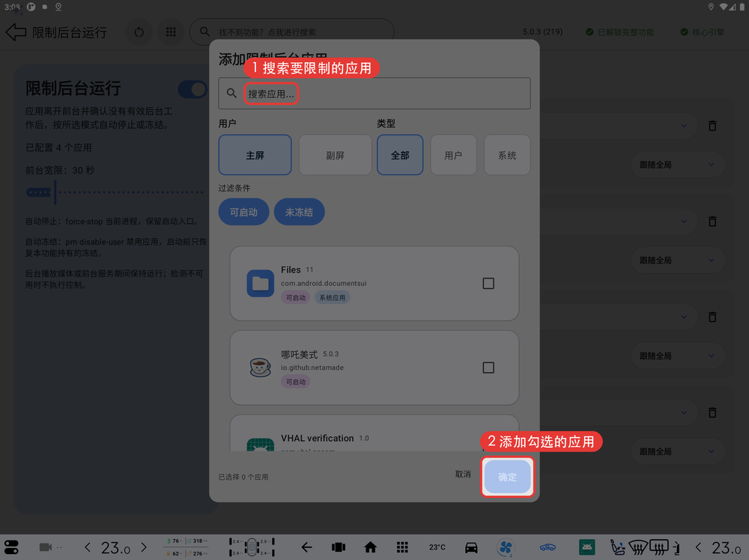
Task: Expand the topmost chevron next to trash icon
Action: tap(684, 126)
